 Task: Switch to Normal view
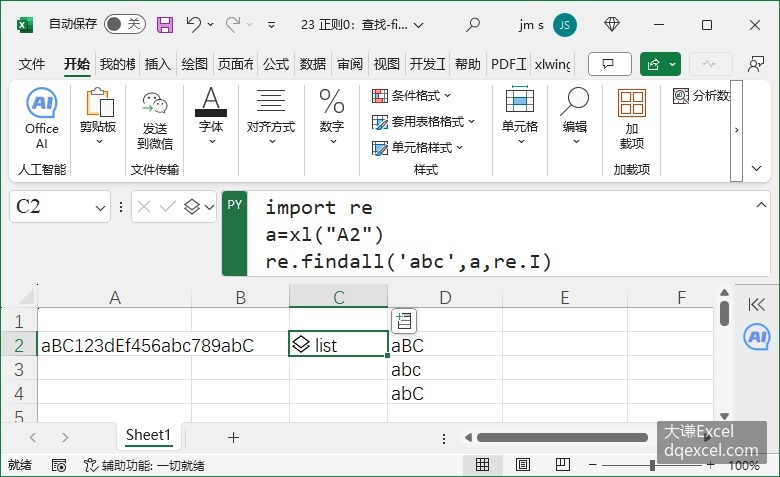coord(483,465)
